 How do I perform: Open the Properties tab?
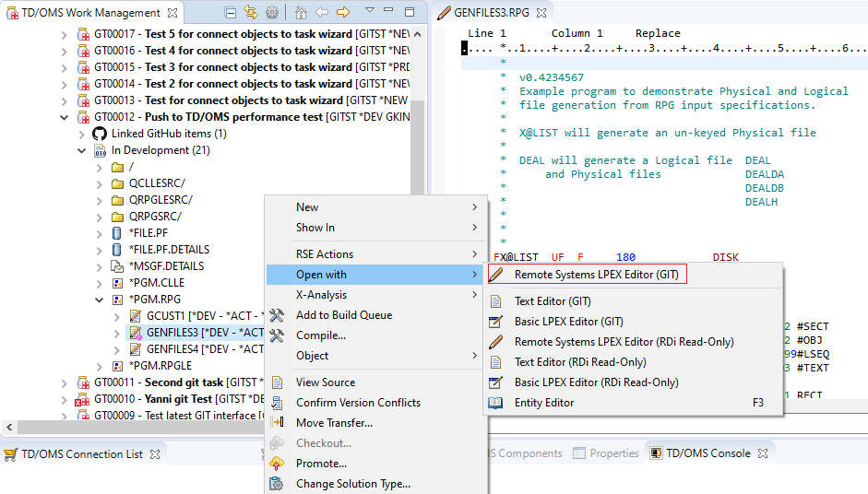click(x=613, y=453)
